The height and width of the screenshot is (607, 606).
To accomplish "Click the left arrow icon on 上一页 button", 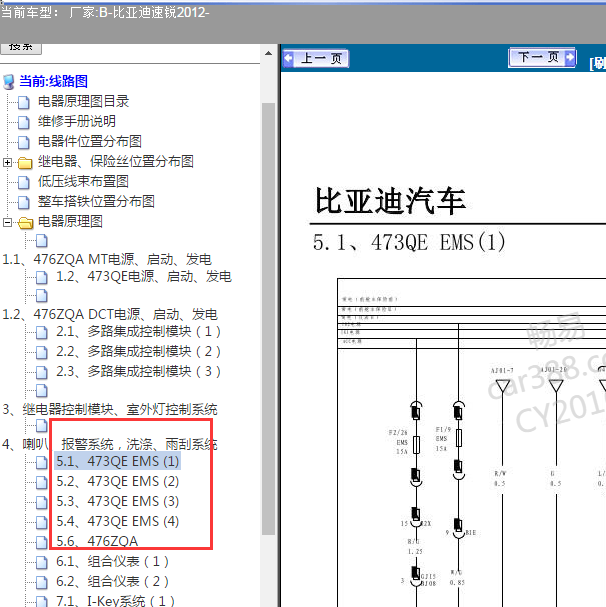I will coord(288,58).
